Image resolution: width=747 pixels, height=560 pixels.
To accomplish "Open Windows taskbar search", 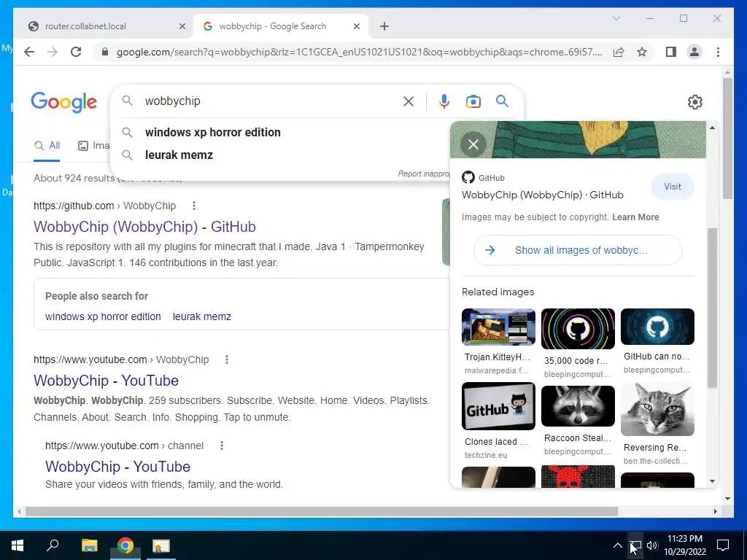I will tap(53, 545).
